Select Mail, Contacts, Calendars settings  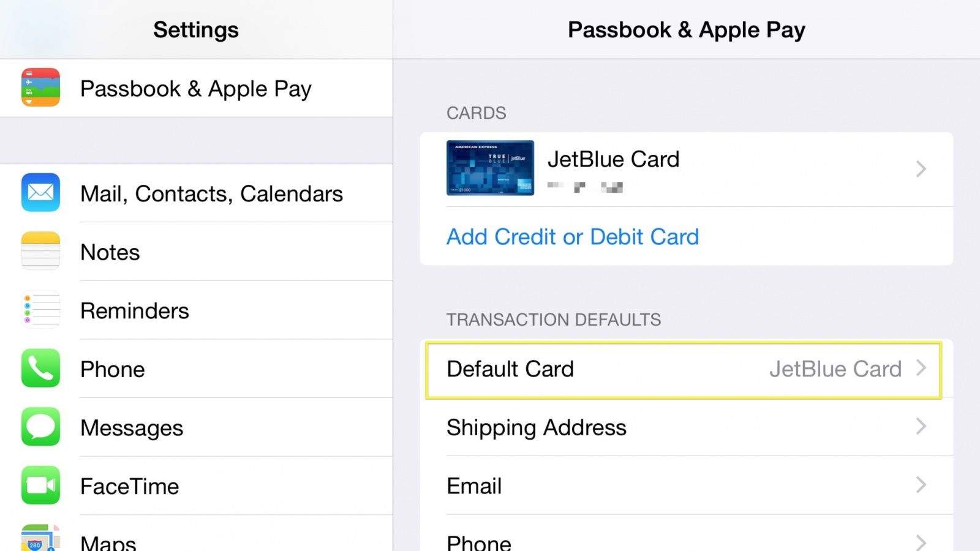tap(211, 193)
